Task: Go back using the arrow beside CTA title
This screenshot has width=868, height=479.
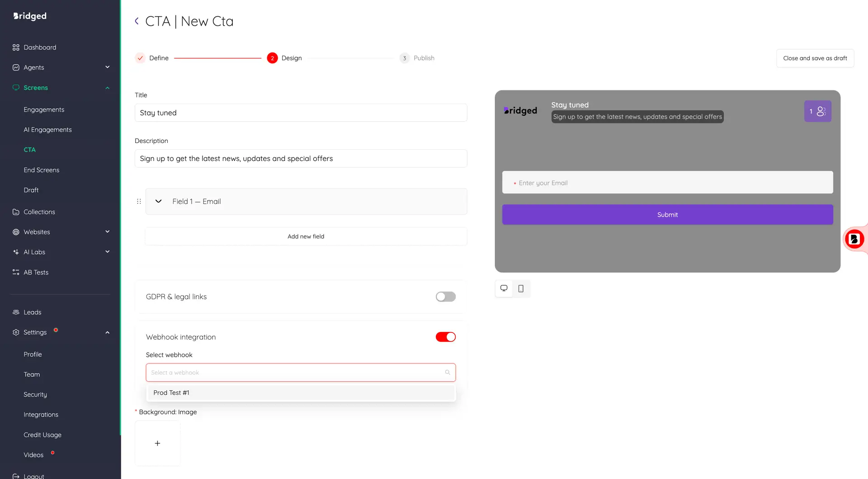Action: (x=137, y=21)
